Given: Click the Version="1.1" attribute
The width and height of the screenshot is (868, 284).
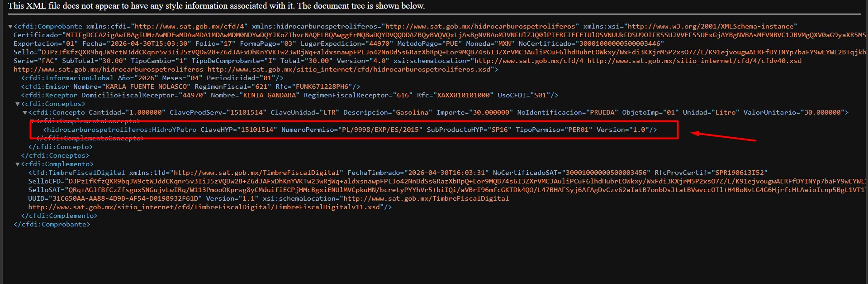Looking at the screenshot, I should click(x=232, y=198).
